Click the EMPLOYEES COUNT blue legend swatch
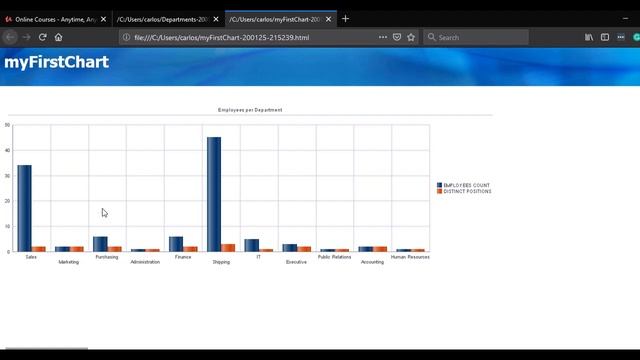This screenshot has width=640, height=360. (440, 185)
